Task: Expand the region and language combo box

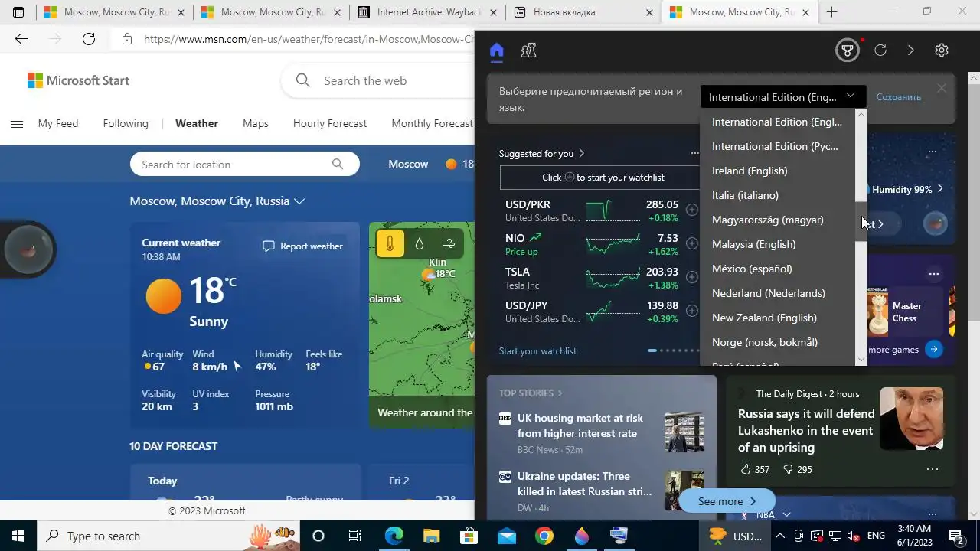Action: [783, 97]
